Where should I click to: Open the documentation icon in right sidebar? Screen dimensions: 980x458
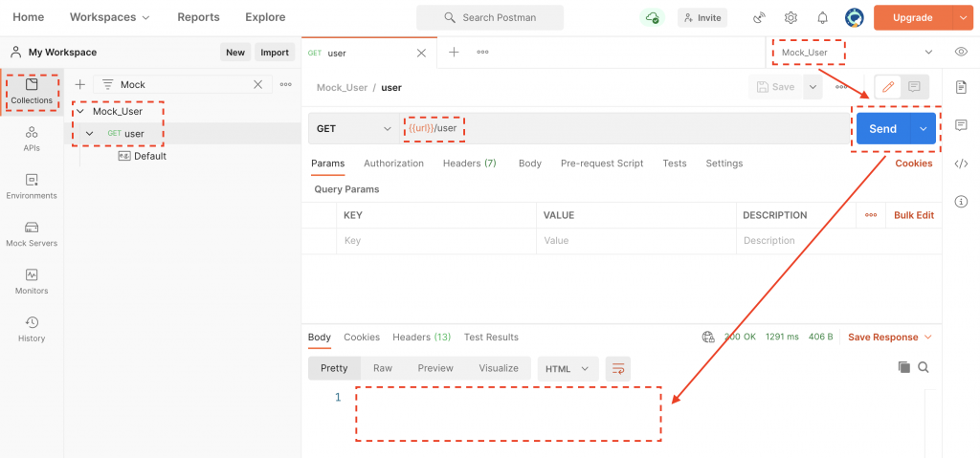[x=961, y=87]
